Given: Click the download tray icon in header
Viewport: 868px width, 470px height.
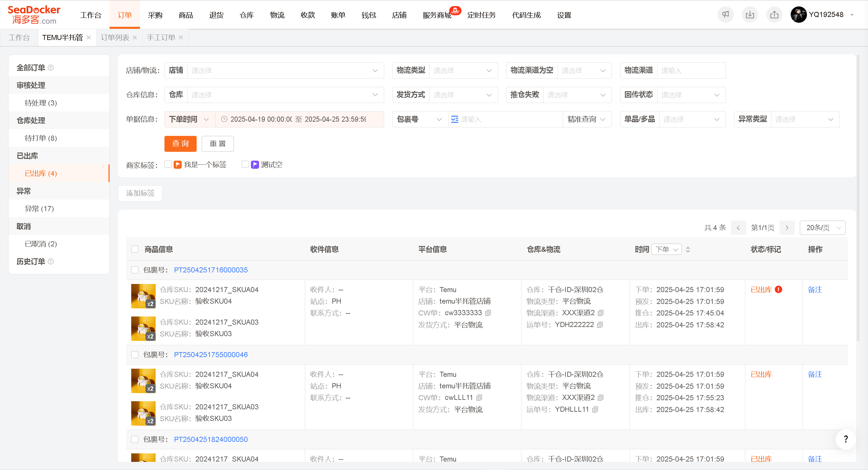Looking at the screenshot, I should point(750,15).
